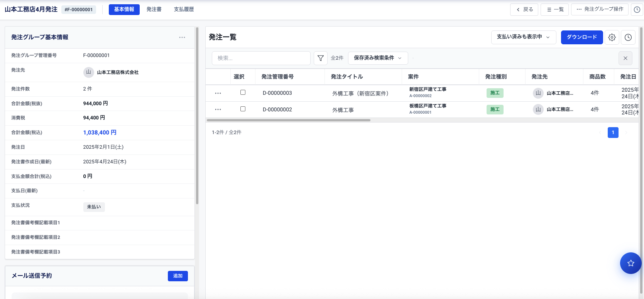Expand the 支払い済みも表示中 dropdown
Image resolution: width=644 pixels, height=299 pixels.
click(524, 37)
